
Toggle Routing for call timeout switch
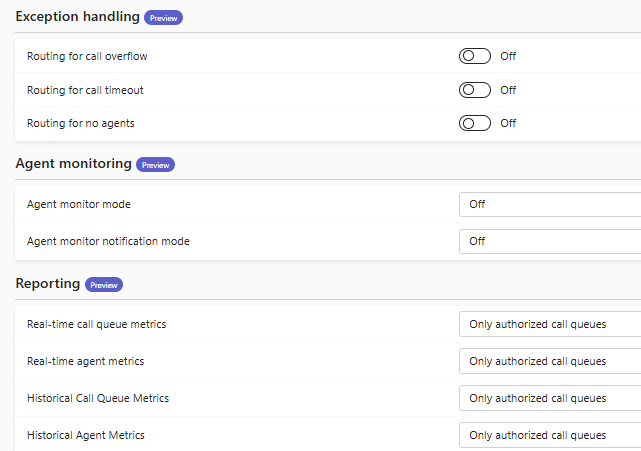tap(475, 90)
